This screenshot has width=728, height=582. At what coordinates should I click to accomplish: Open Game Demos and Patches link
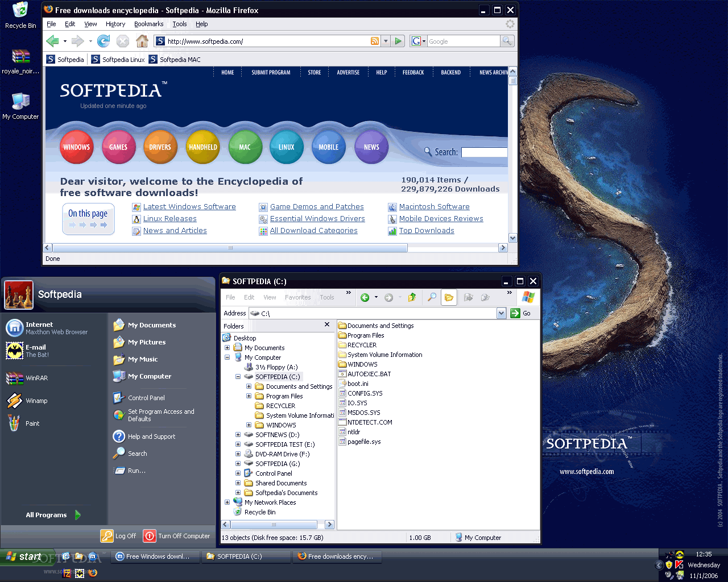[317, 207]
